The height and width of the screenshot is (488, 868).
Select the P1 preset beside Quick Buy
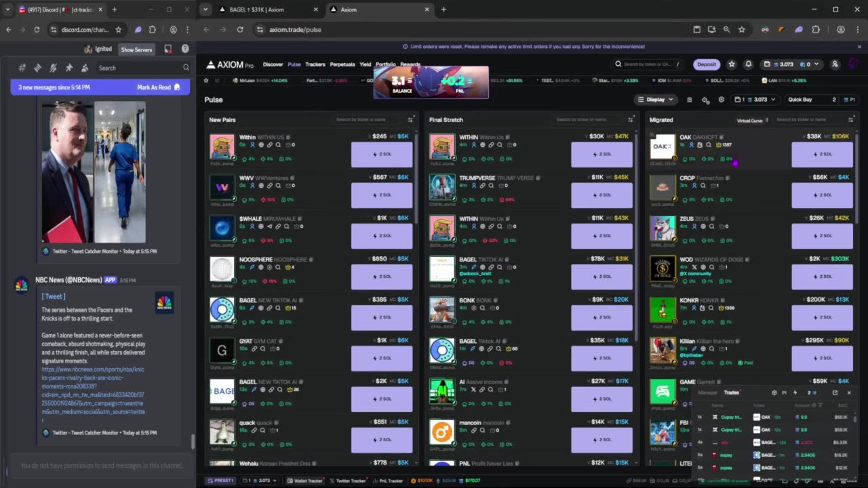click(849, 100)
